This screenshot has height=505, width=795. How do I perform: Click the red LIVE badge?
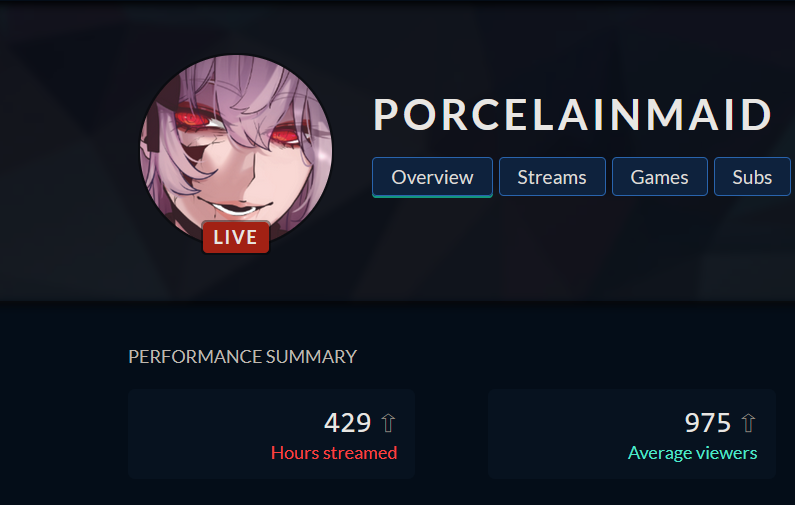(x=236, y=237)
